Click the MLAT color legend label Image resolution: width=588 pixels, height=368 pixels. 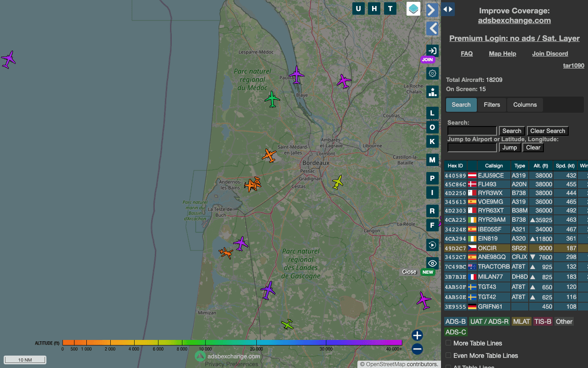tap(521, 322)
